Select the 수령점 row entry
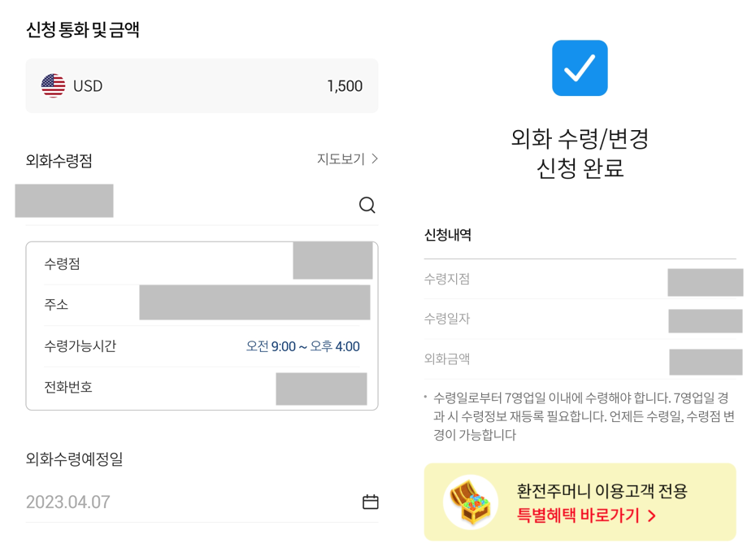Screen dimensions: 756x552 point(202,263)
